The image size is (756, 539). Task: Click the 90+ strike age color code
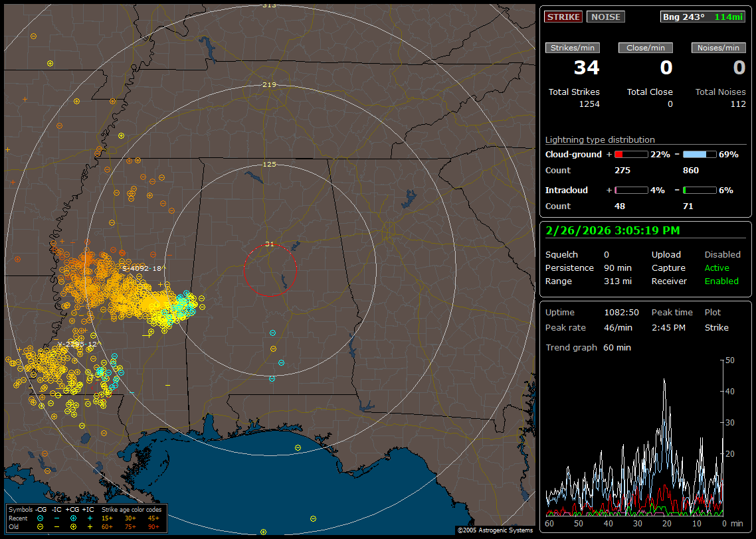153,526
